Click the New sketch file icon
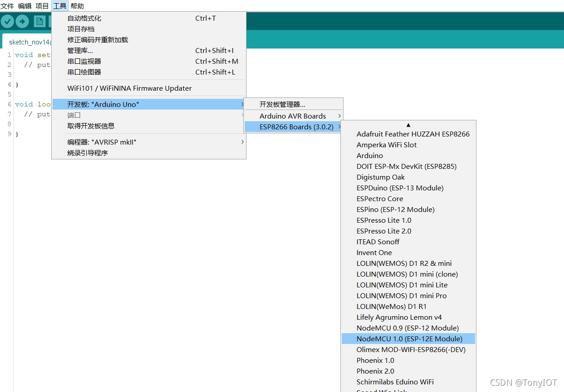The image size is (564, 392). coord(40,21)
